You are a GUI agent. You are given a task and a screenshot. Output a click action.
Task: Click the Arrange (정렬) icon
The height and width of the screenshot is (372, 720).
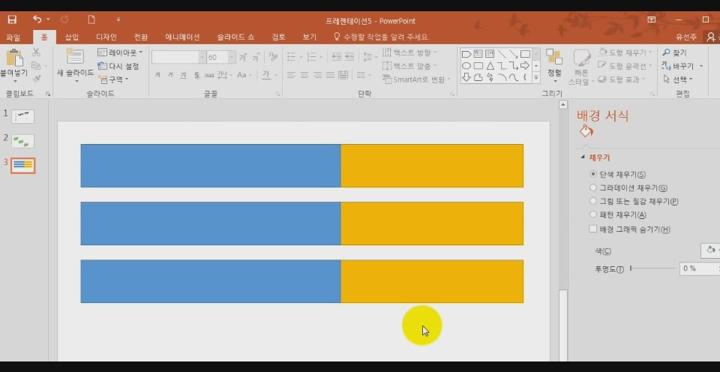click(554, 56)
